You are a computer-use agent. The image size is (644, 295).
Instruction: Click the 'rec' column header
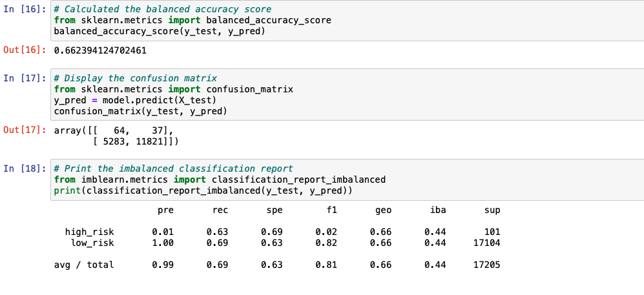pos(220,210)
